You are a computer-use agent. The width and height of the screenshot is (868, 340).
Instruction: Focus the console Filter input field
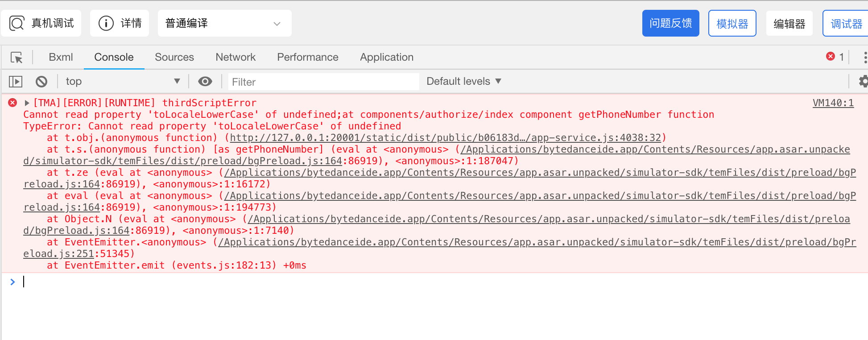point(324,82)
